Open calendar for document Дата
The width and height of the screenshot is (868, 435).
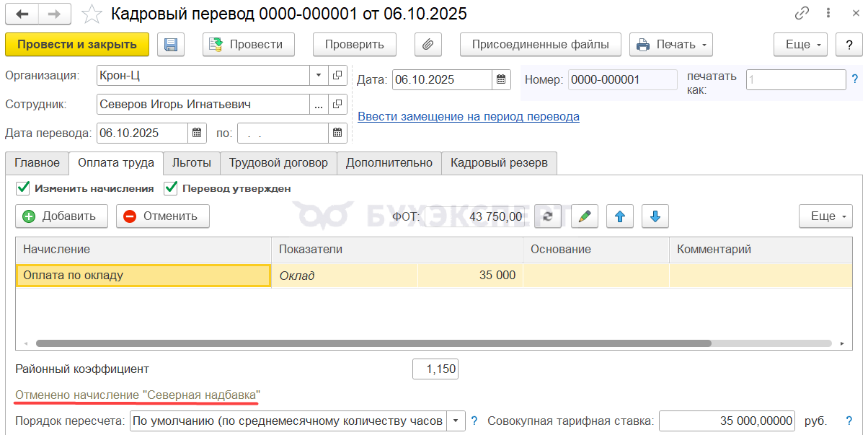(502, 80)
